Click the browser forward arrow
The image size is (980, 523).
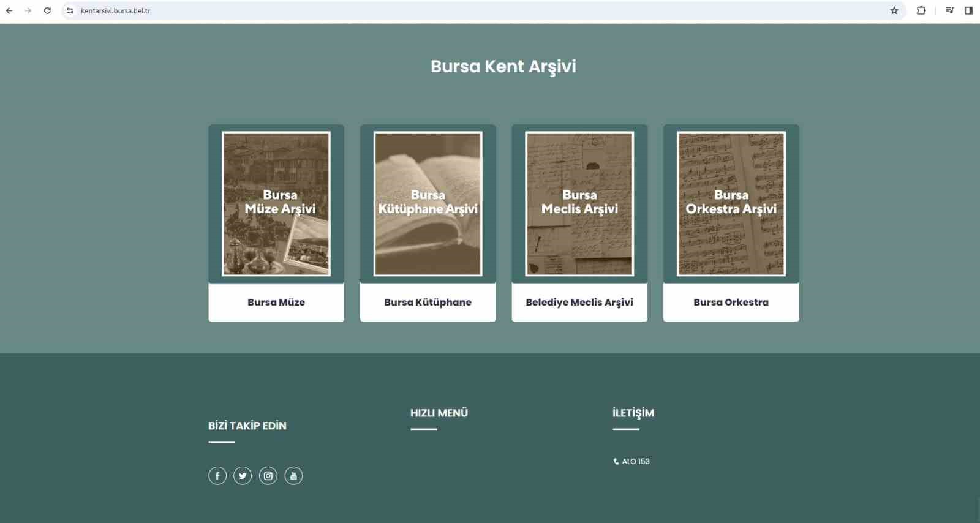28,10
